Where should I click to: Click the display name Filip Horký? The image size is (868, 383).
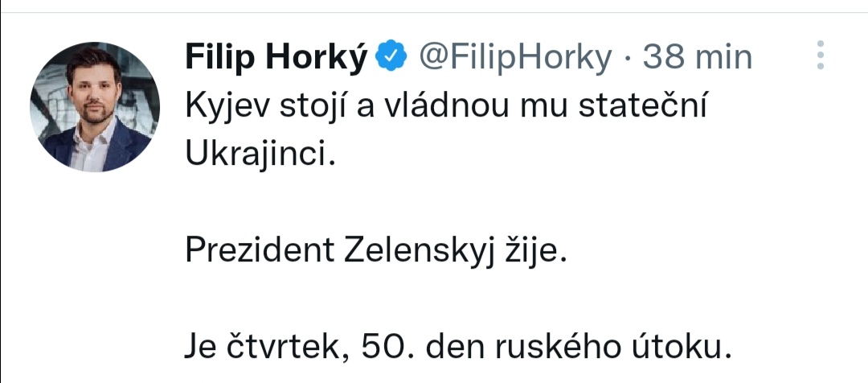tap(276, 57)
